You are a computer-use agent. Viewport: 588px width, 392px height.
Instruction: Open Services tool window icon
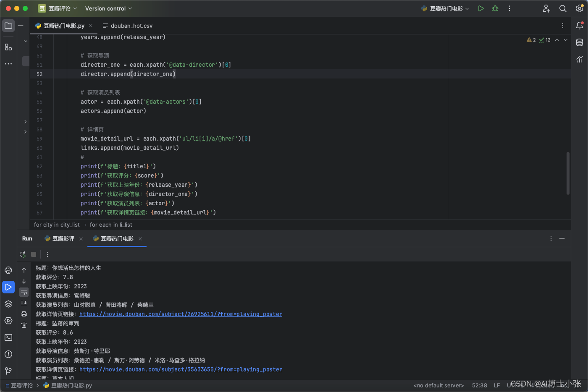(8, 321)
